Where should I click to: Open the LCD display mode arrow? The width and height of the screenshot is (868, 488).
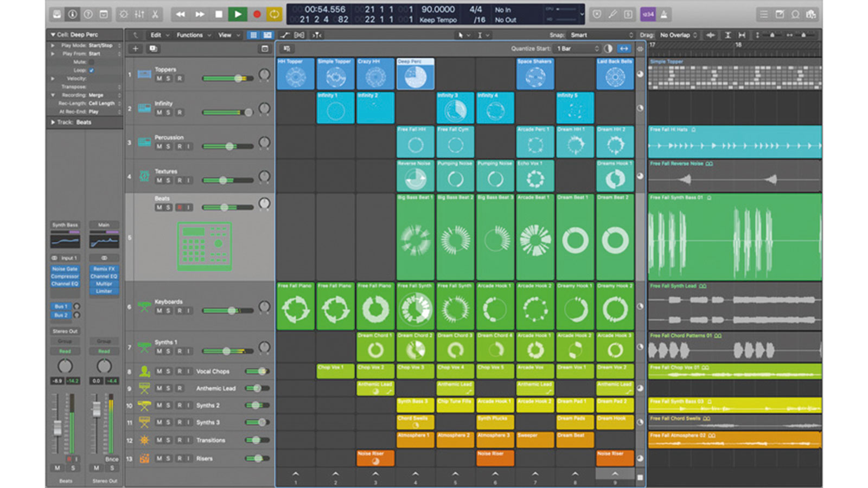tap(582, 15)
